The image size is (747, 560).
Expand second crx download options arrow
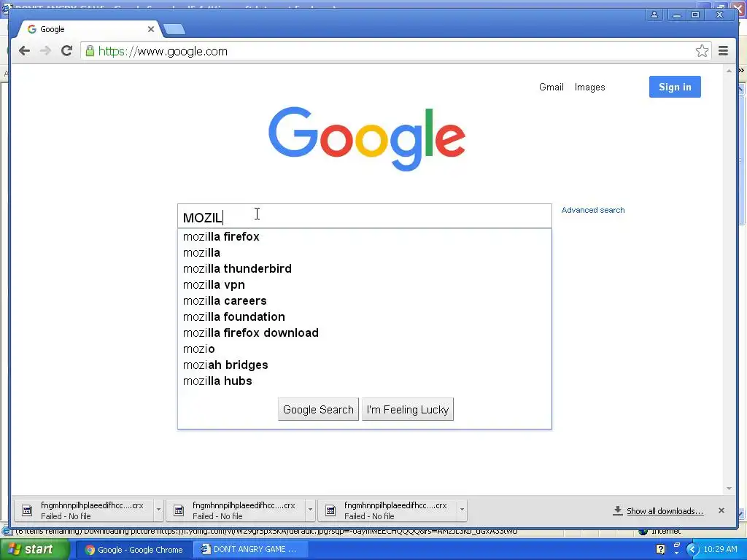(x=311, y=510)
